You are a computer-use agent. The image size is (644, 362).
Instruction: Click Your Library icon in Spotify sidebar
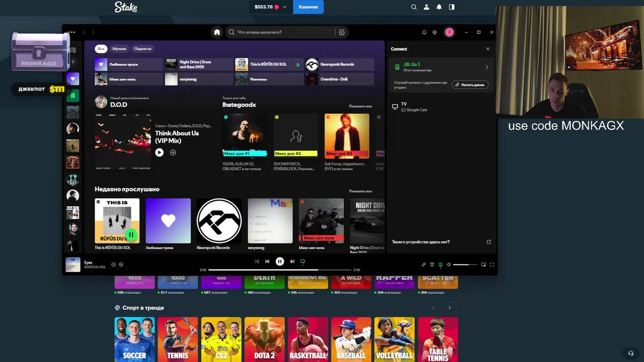click(73, 50)
